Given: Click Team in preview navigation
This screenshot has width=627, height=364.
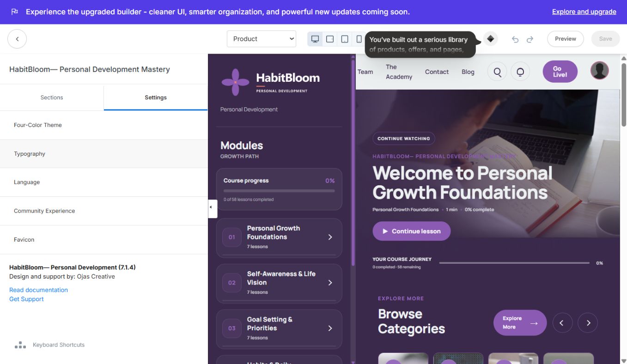Looking at the screenshot, I should coord(365,72).
